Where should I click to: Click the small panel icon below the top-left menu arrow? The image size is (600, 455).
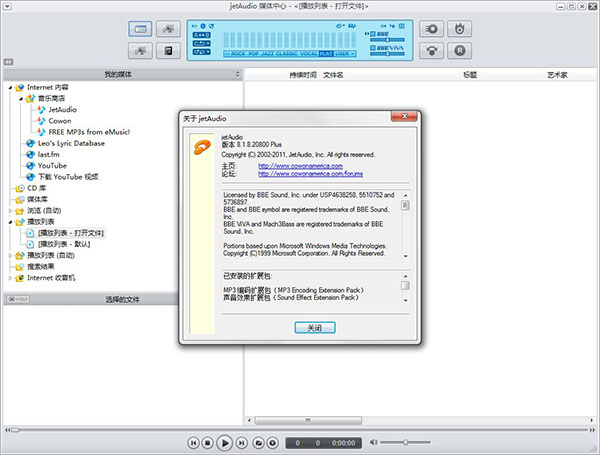click(x=8, y=62)
